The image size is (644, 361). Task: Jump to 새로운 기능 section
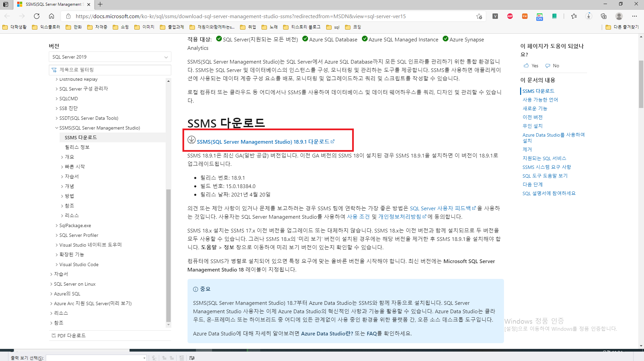point(535,108)
